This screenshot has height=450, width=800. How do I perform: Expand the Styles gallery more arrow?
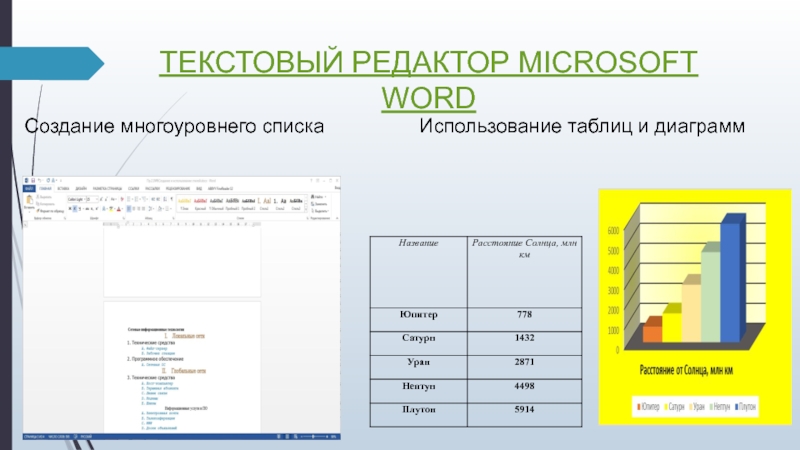[306, 209]
